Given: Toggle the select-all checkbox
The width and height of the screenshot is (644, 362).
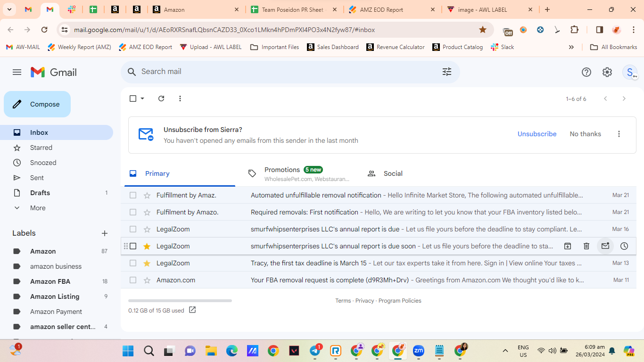Looking at the screenshot, I should click(133, 99).
